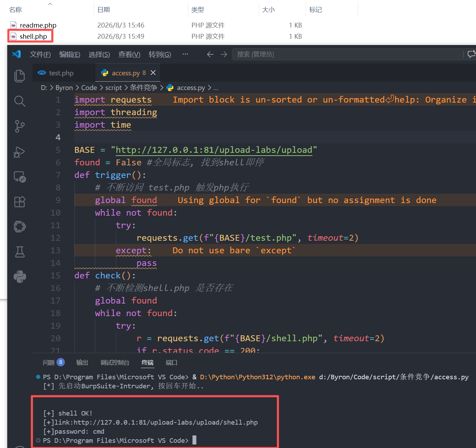
Task: Click 'Do not use bare except' warning
Action: (234, 250)
